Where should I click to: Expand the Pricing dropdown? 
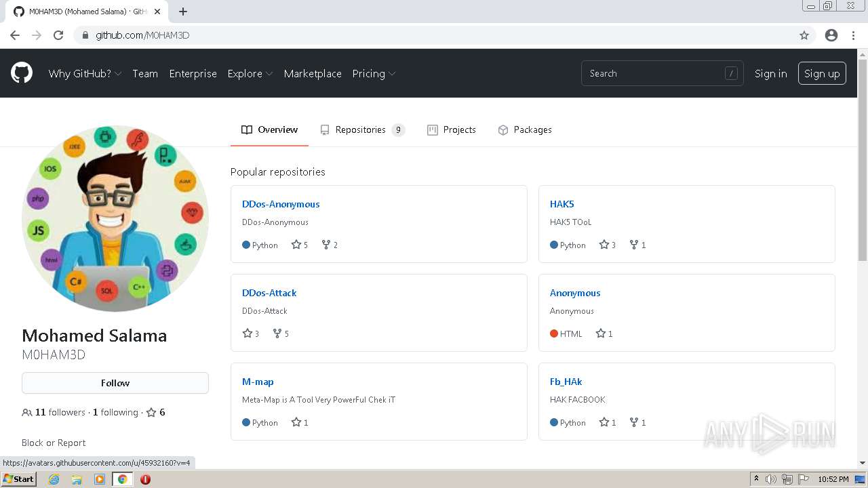[x=374, y=74]
